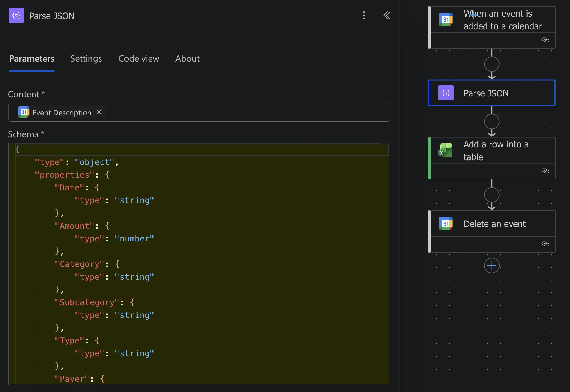This screenshot has height=392, width=570.
Task: Click the "number" type value in the schema
Action: [134, 239]
